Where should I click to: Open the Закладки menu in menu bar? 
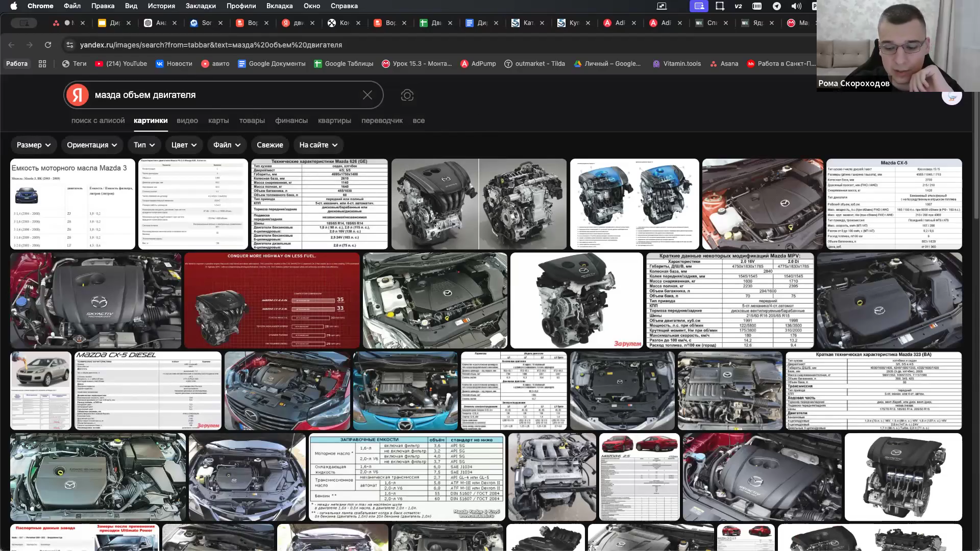pos(201,6)
